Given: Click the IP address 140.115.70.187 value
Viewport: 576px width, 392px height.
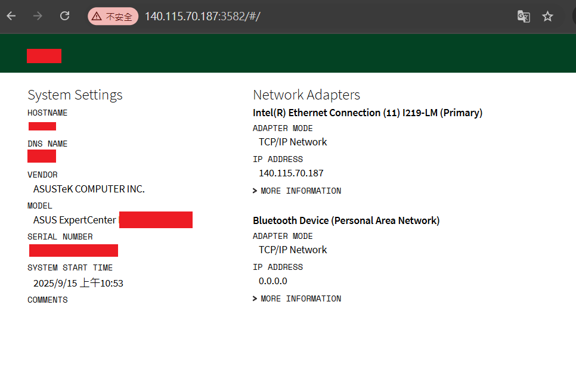Looking at the screenshot, I should click(291, 173).
